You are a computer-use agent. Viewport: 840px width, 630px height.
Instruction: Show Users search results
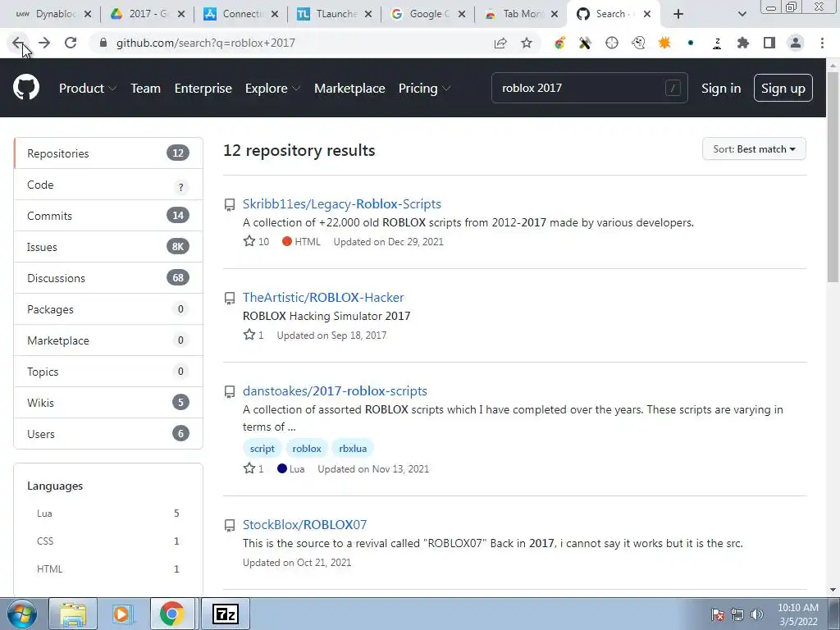[x=108, y=433]
